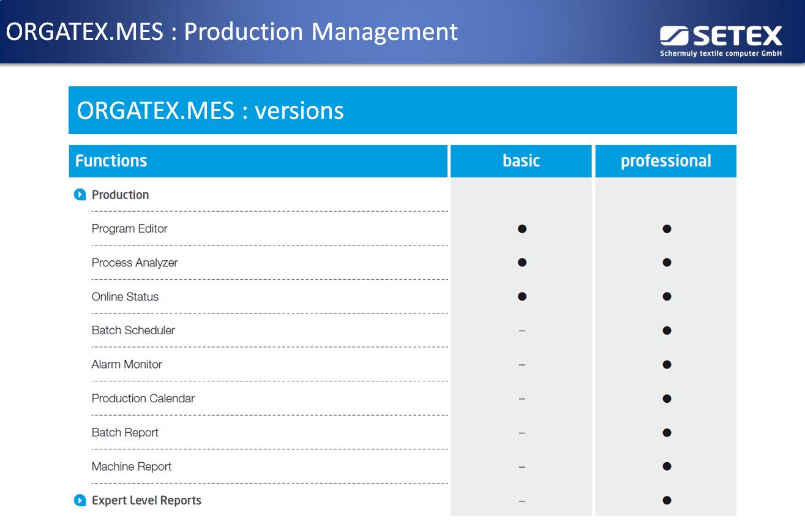
Task: Click the basic dot for Program Editor
Action: [x=522, y=229]
